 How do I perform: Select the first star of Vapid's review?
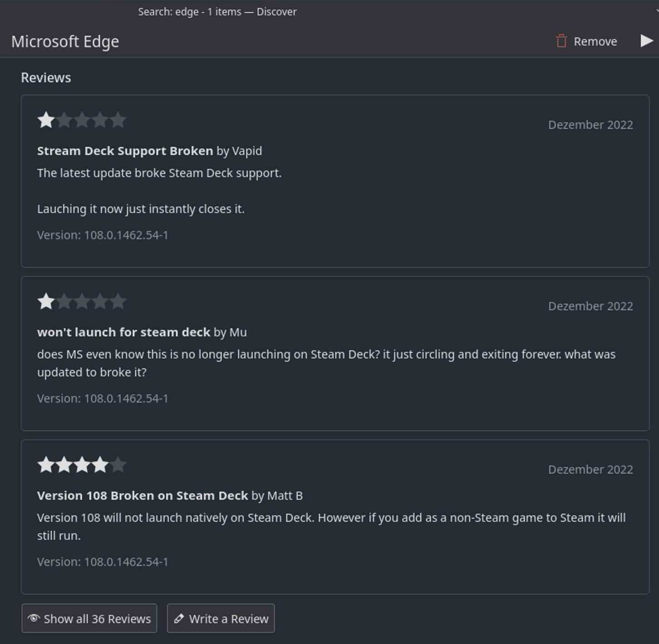(x=46, y=120)
